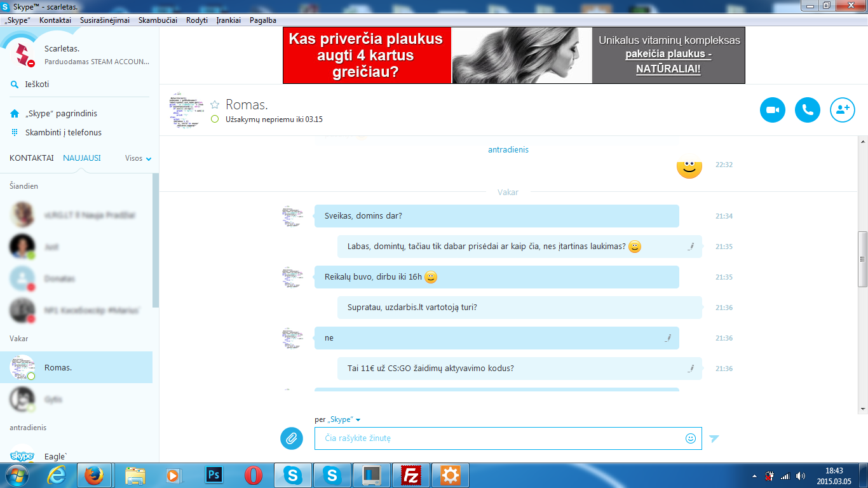Launch Internet Explorer from taskbar
This screenshot has height=488, width=868.
tap(57, 475)
